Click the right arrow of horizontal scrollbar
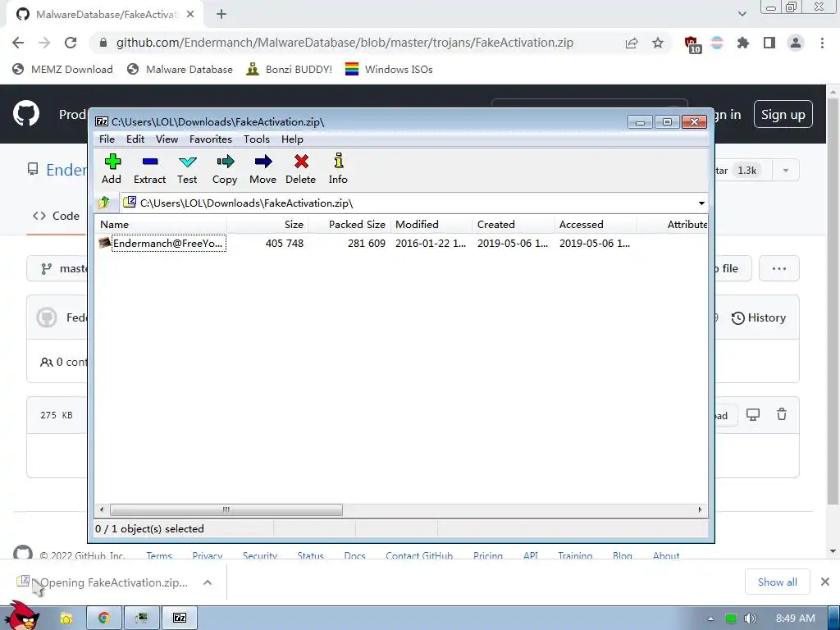Viewport: 840px width, 630px height. click(700, 509)
